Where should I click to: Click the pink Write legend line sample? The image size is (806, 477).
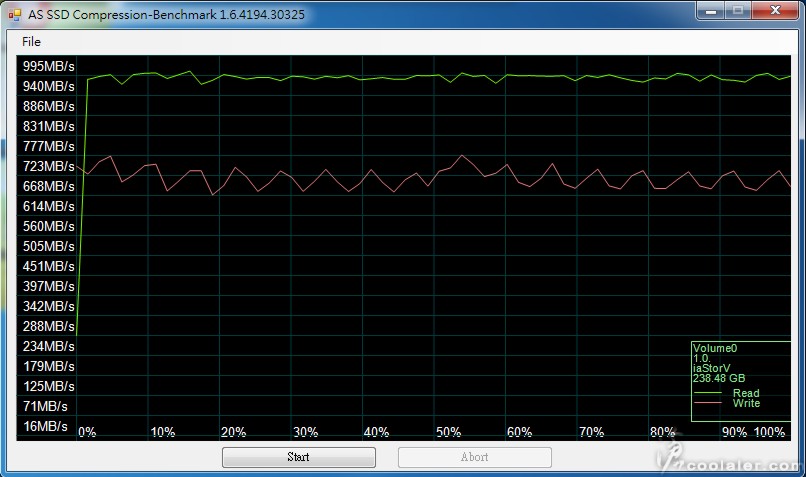(707, 403)
